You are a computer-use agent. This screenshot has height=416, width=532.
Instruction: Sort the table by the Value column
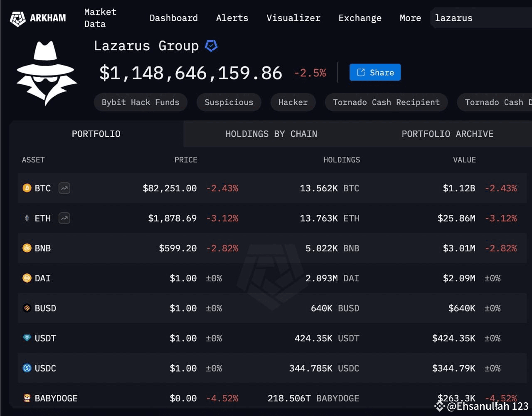pyautogui.click(x=464, y=160)
